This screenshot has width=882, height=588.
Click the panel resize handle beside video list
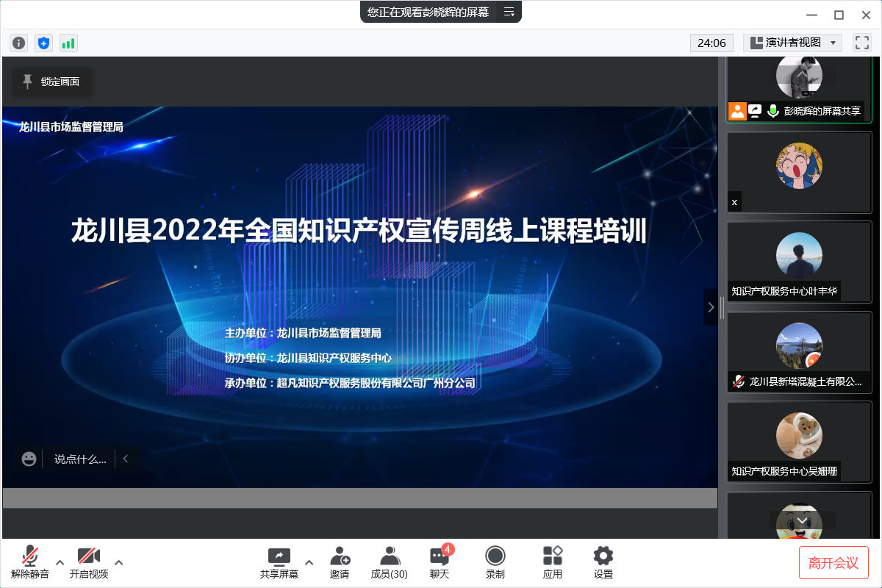pos(722,307)
